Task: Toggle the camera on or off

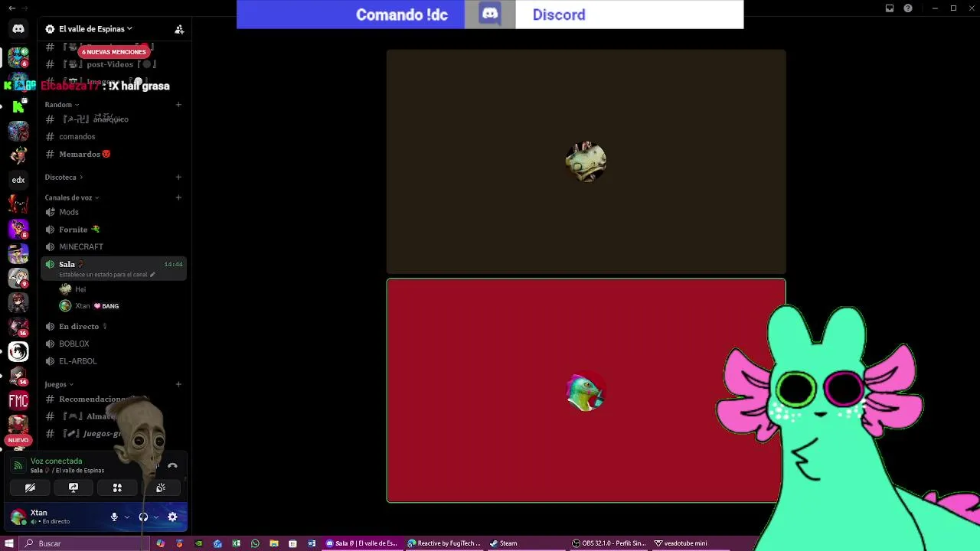Action: coord(30,487)
